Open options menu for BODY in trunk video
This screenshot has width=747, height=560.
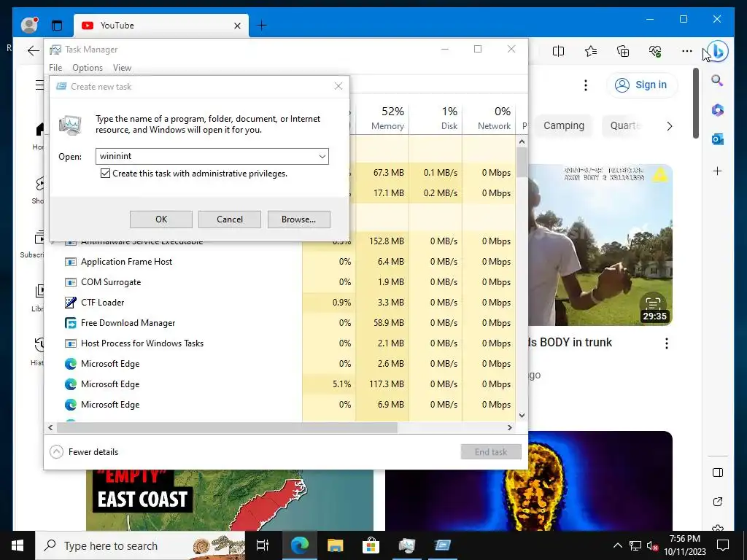click(667, 343)
